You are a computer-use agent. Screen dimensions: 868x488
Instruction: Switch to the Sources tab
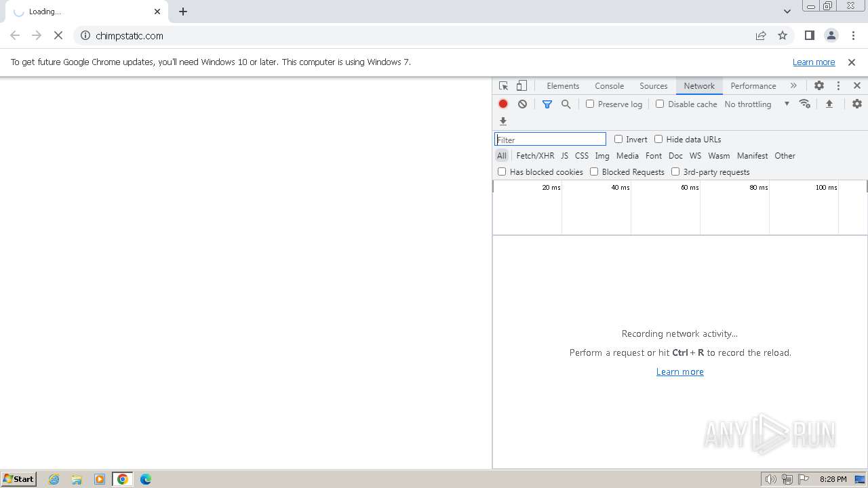654,86
